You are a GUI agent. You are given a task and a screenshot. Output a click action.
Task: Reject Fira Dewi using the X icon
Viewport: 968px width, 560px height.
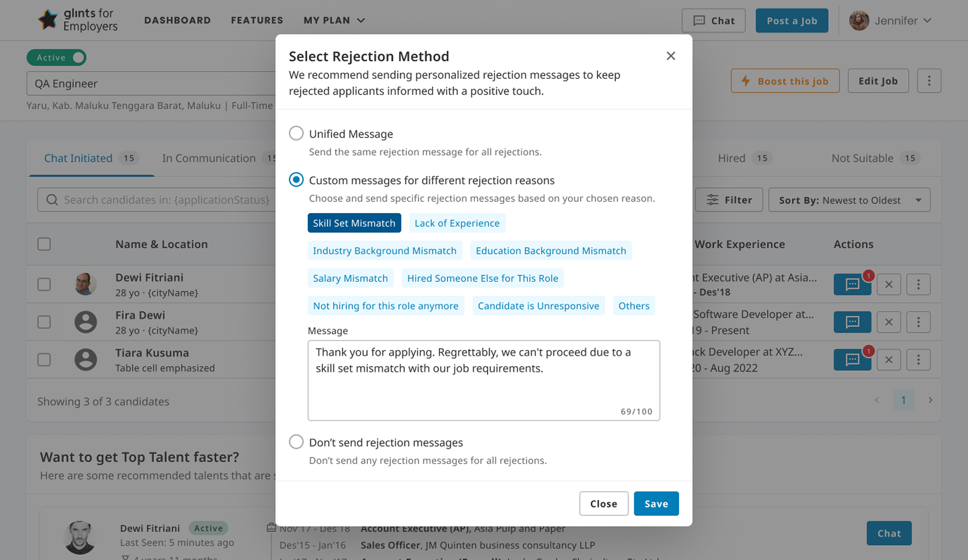click(x=889, y=322)
